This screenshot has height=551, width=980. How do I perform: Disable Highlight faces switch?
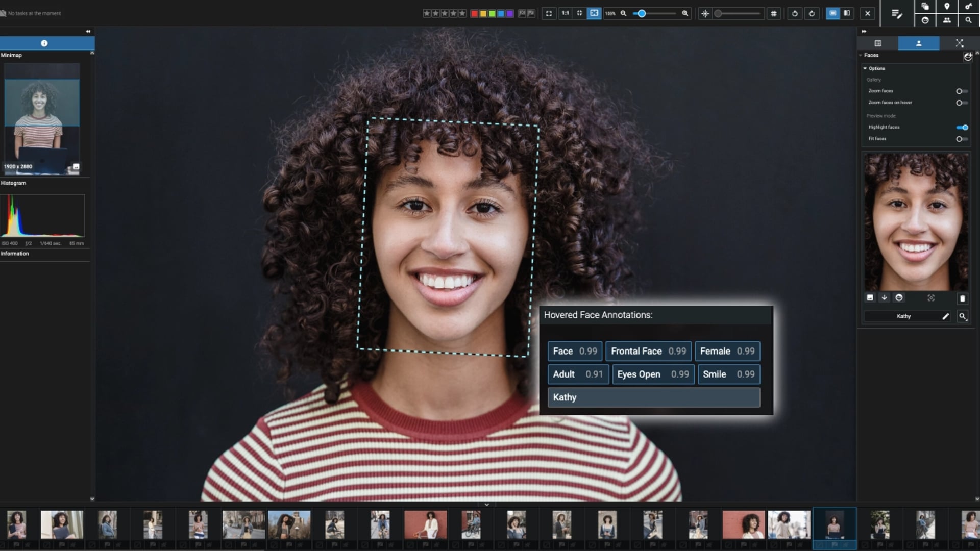[x=962, y=128]
